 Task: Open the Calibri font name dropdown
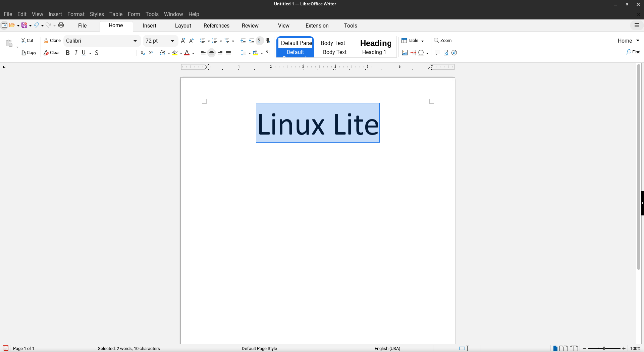[135, 41]
